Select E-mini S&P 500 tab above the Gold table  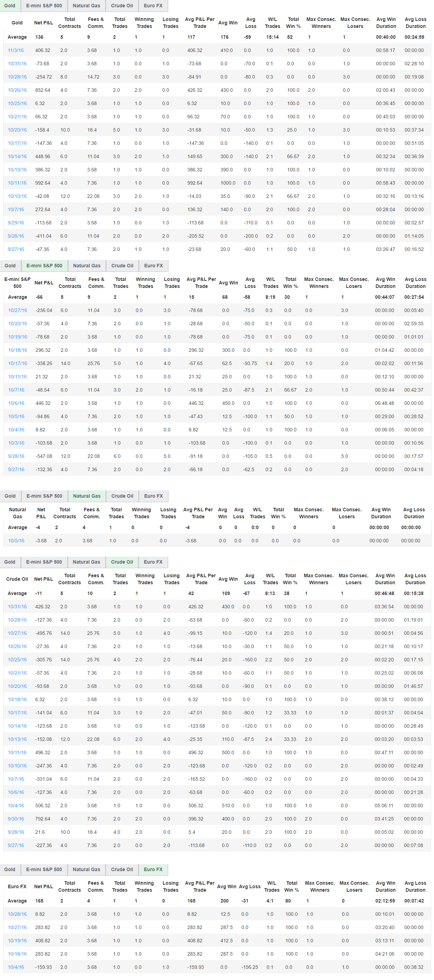point(44,6)
